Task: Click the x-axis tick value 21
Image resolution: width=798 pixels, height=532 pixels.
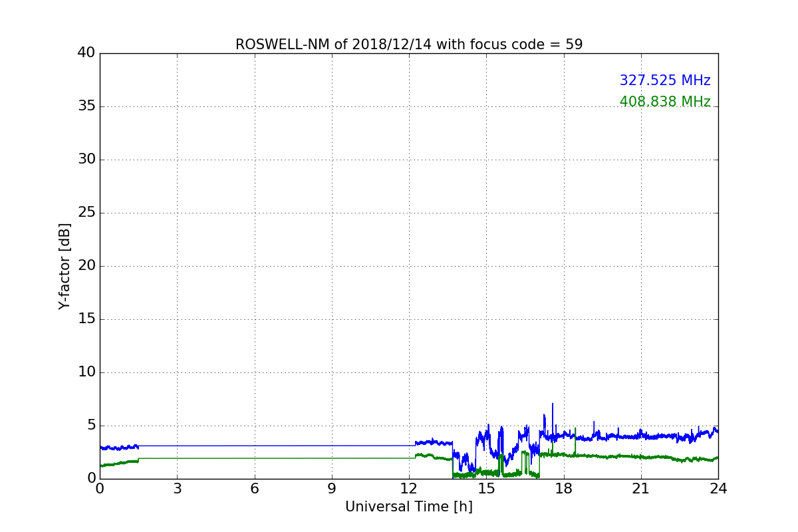Action: (x=641, y=489)
